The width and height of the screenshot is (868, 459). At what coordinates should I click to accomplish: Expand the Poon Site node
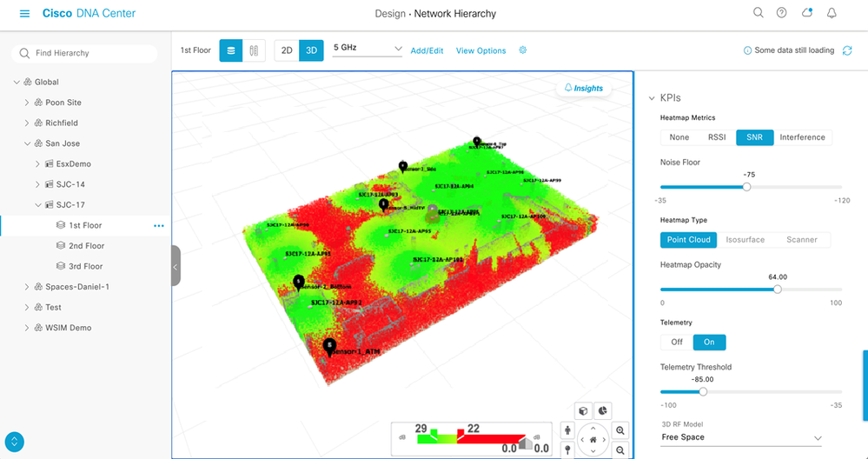pos(27,103)
